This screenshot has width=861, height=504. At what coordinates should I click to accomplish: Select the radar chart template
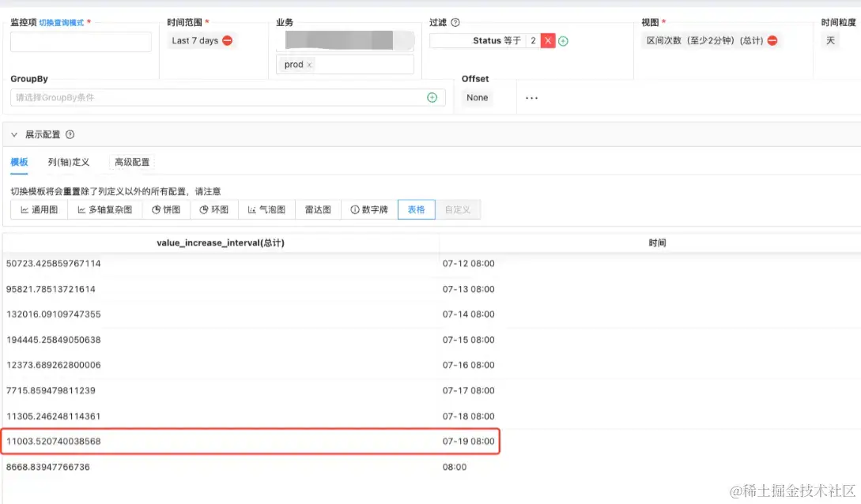(x=318, y=209)
